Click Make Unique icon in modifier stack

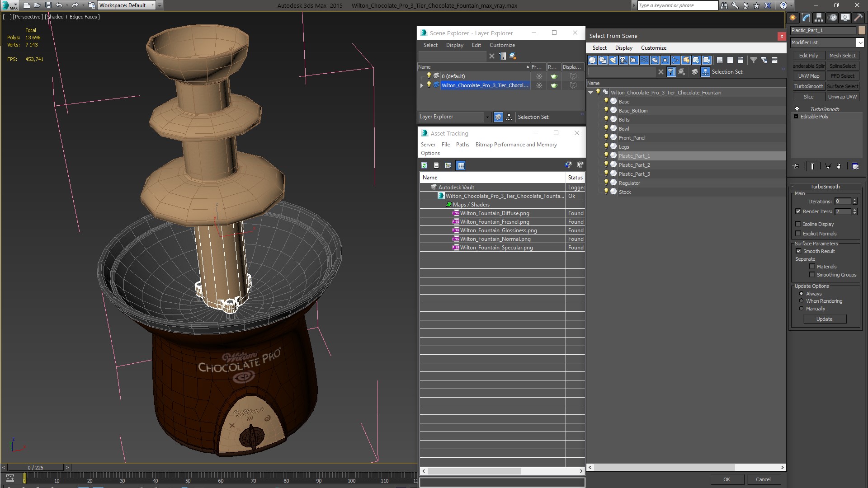point(828,166)
